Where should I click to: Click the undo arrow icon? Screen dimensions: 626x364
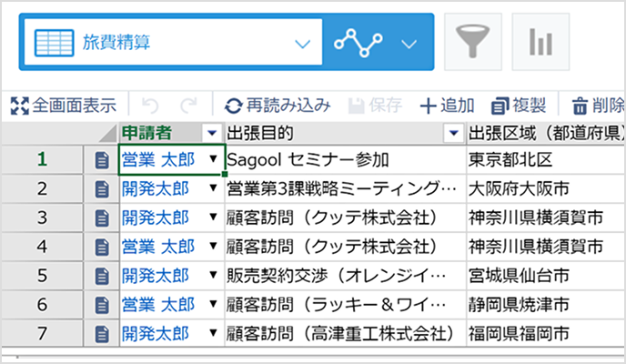tap(151, 106)
